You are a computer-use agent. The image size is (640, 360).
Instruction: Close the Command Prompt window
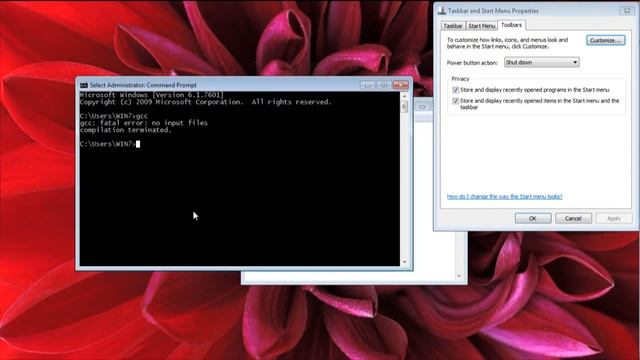(x=400, y=85)
